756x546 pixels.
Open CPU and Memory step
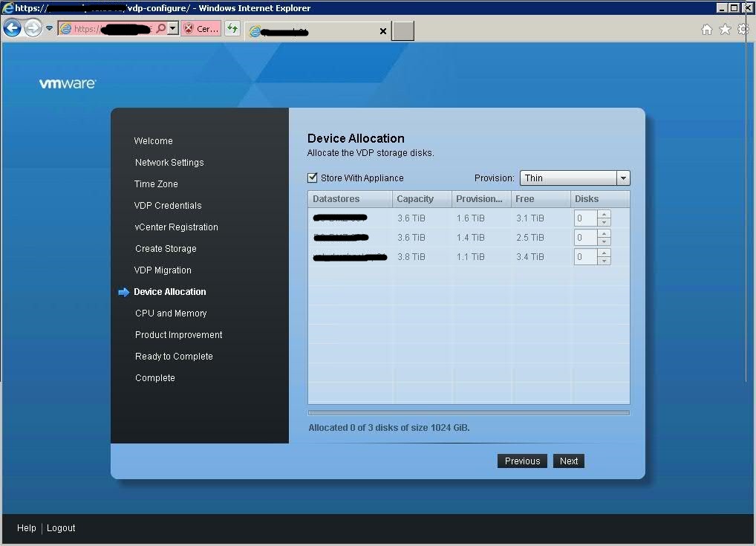click(171, 313)
